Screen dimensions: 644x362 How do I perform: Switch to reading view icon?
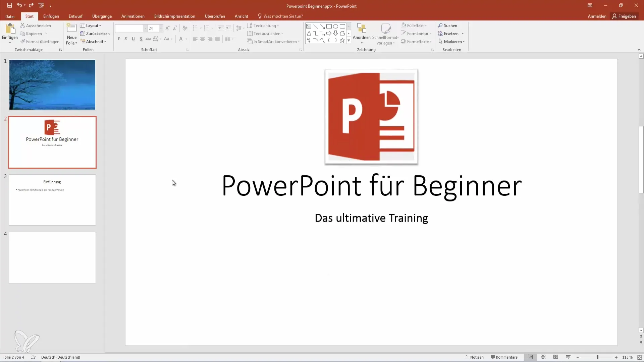click(x=556, y=357)
